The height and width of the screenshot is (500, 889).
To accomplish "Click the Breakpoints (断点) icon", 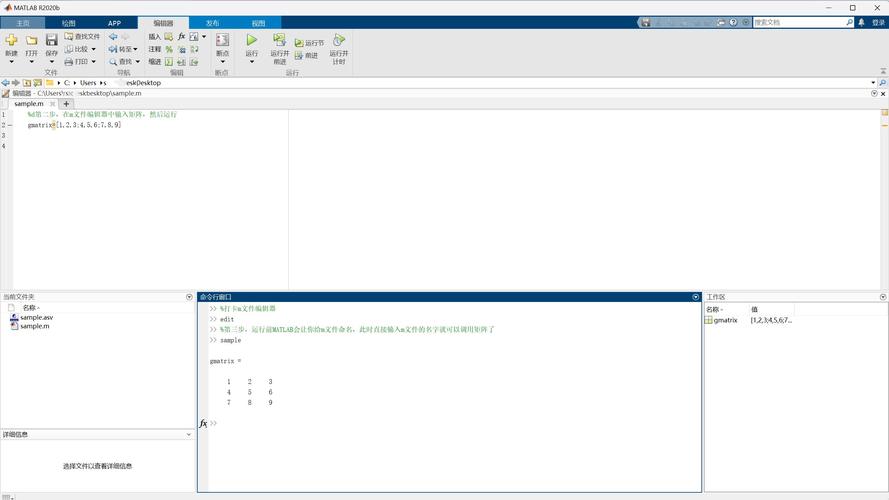I will point(222,42).
